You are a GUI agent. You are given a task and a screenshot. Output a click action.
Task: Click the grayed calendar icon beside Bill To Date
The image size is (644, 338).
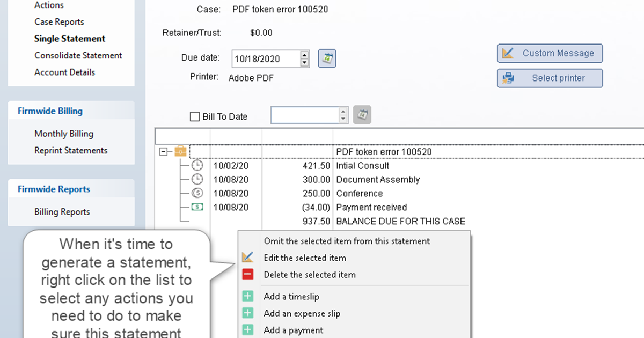[362, 115]
